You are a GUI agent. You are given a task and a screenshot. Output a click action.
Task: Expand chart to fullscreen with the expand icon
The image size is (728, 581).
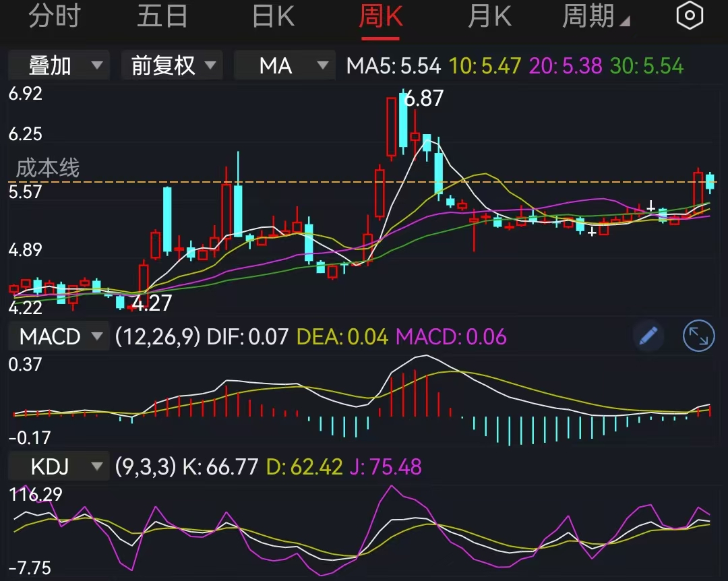(699, 336)
